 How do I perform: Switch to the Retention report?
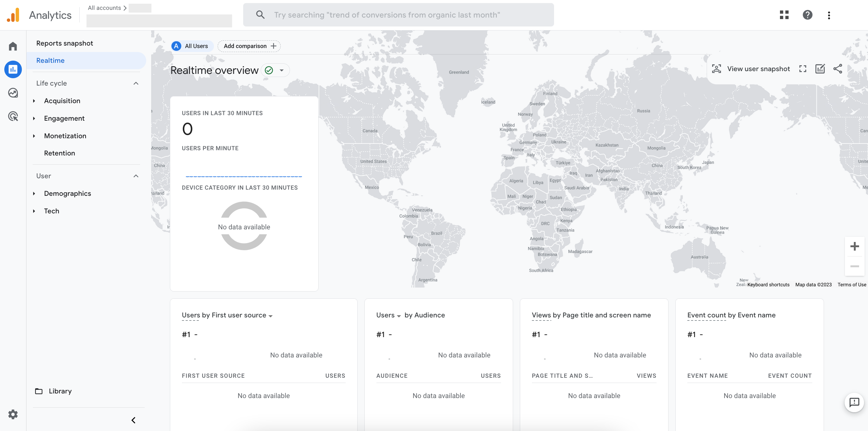tap(60, 153)
